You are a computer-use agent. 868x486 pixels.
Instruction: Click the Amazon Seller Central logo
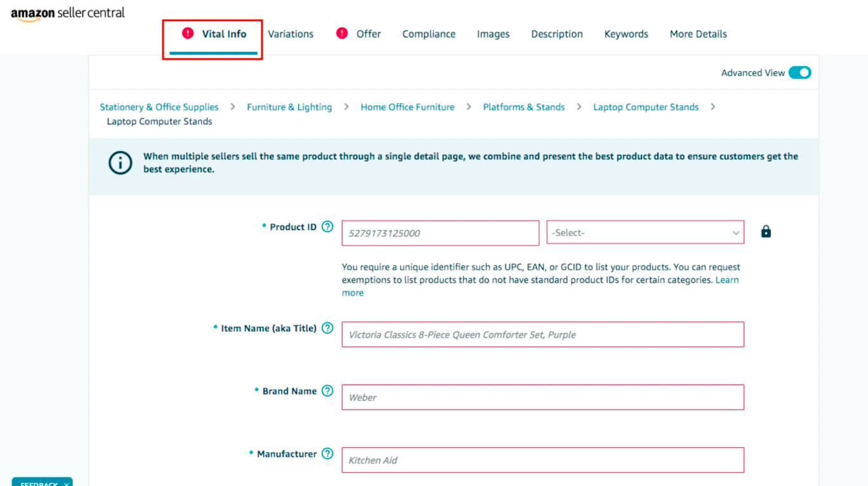(x=68, y=14)
